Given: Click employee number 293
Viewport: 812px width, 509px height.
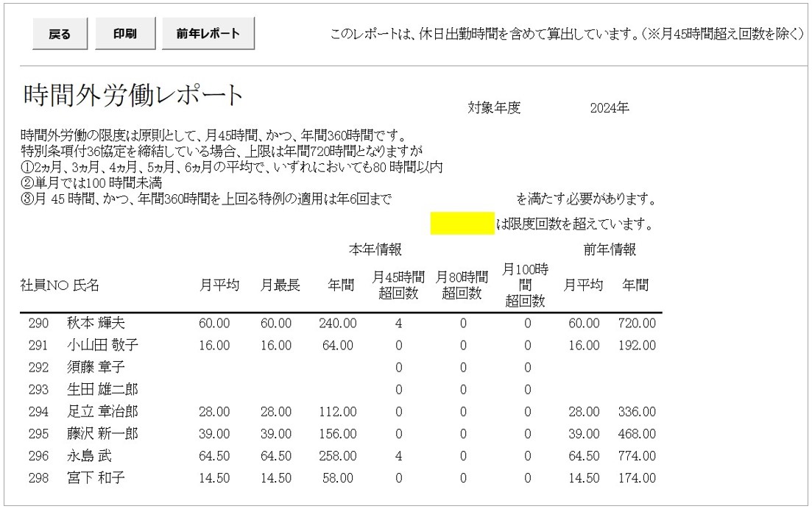Looking at the screenshot, I should coord(38,390).
